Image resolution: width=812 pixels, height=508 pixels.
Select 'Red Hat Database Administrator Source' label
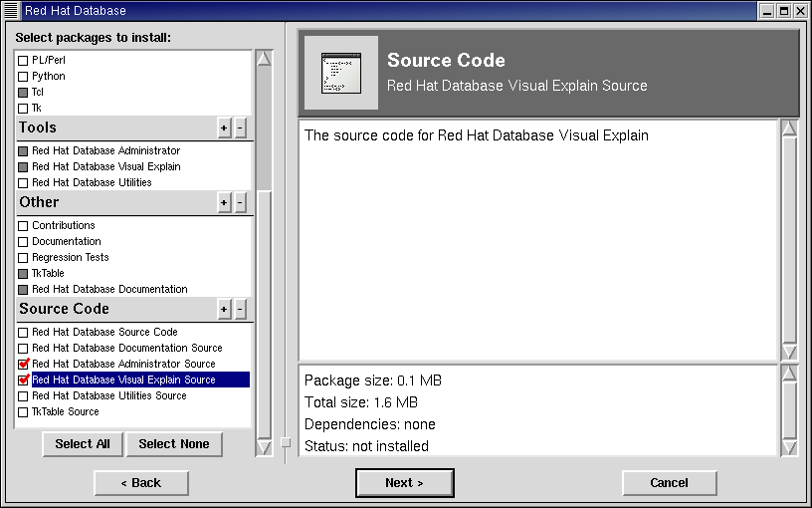click(x=123, y=364)
